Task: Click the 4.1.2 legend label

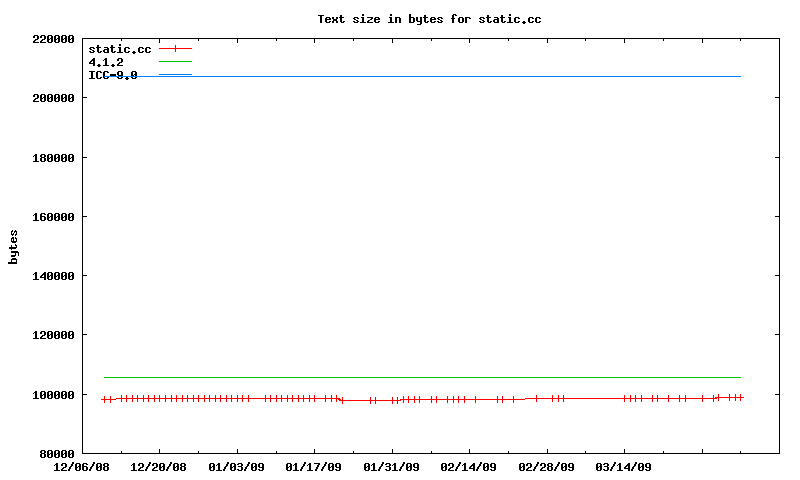Action: [106, 62]
